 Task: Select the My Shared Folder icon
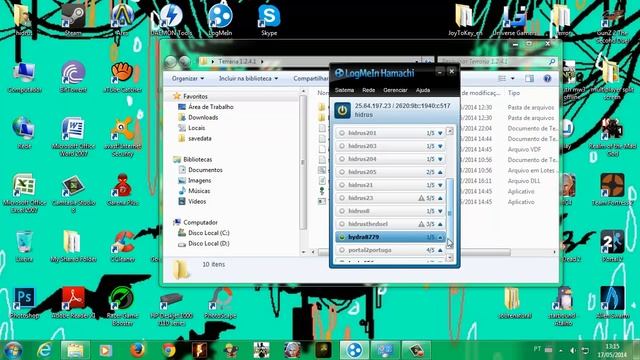[x=73, y=246]
